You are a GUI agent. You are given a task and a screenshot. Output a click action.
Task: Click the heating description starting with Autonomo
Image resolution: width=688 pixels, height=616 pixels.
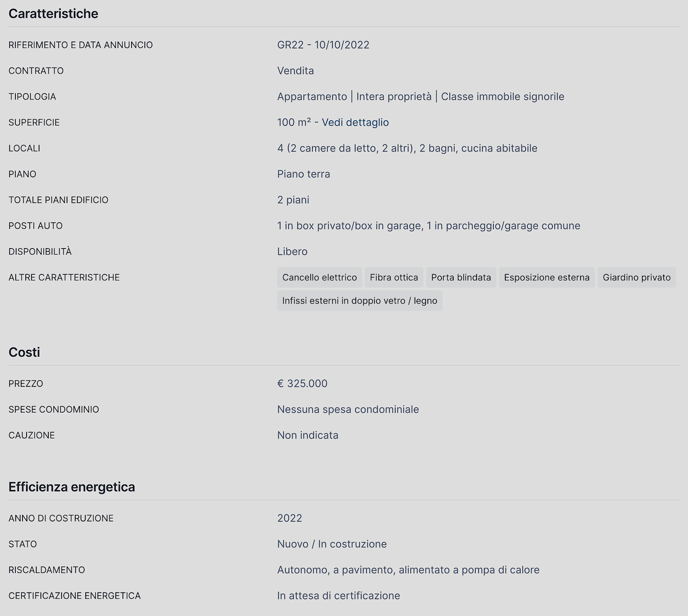point(408,570)
